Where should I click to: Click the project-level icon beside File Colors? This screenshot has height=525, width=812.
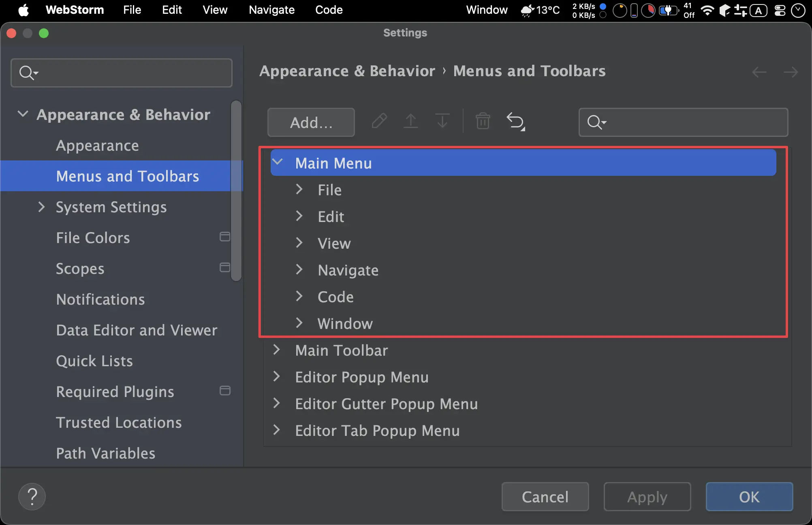coord(225,237)
